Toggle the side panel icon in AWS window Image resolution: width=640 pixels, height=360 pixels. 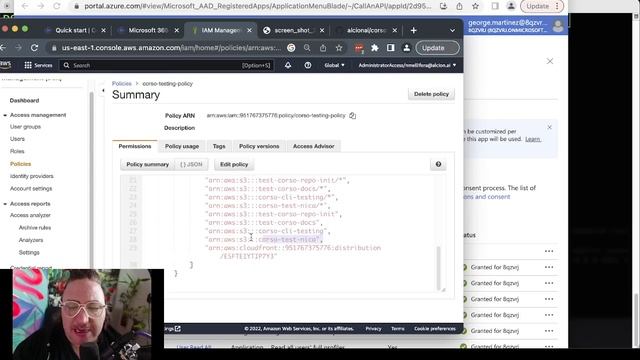point(391,48)
